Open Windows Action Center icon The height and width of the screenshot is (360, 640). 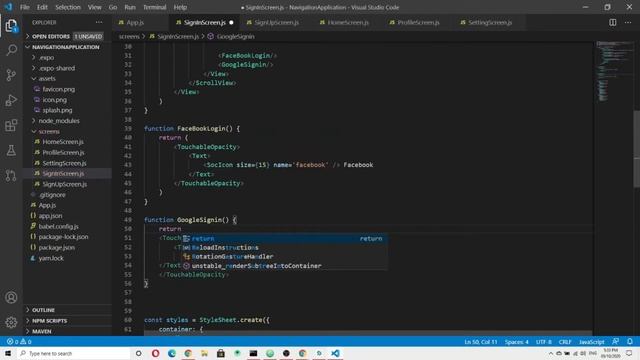point(629,353)
